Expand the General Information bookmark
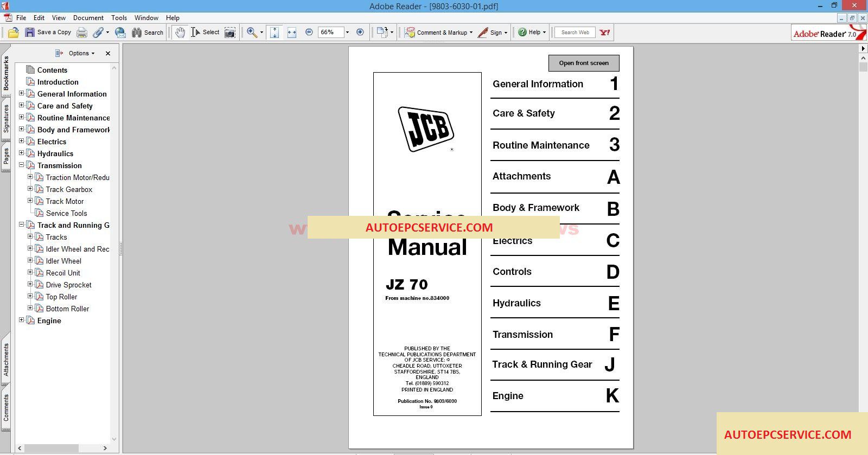 click(22, 93)
